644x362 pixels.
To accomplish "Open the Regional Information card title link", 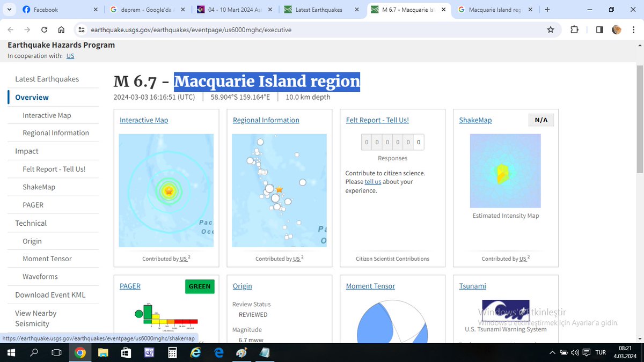I will 266,120.
